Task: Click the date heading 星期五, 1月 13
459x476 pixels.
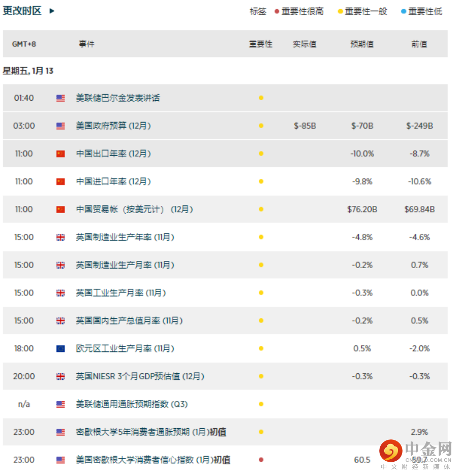Action: point(28,71)
